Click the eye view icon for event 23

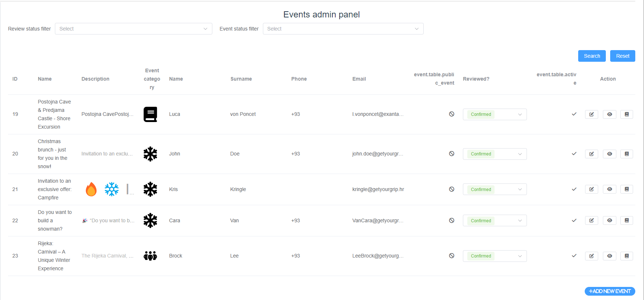[609, 256]
